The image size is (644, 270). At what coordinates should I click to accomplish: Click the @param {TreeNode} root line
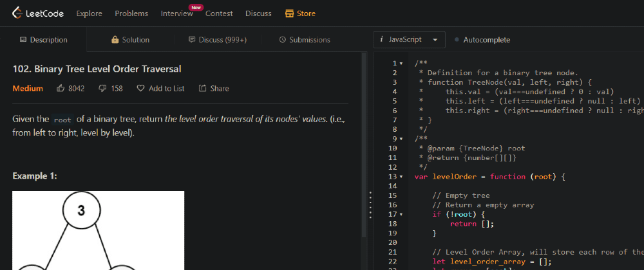pos(471,148)
